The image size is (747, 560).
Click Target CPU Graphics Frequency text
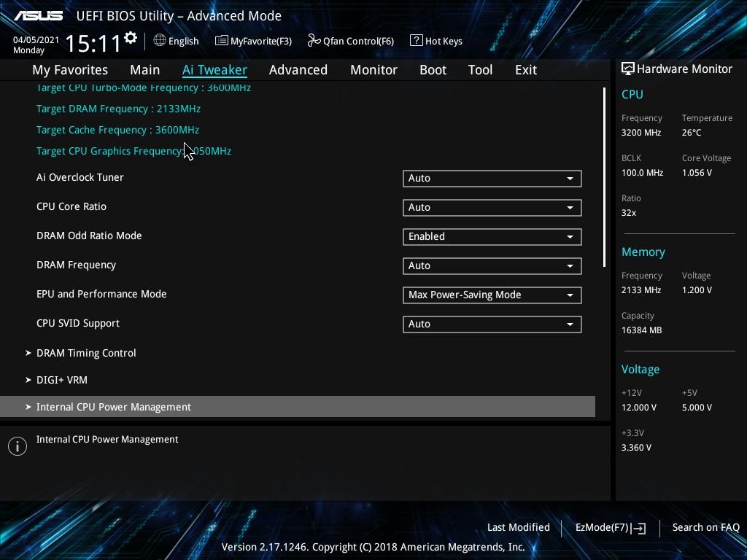click(134, 151)
